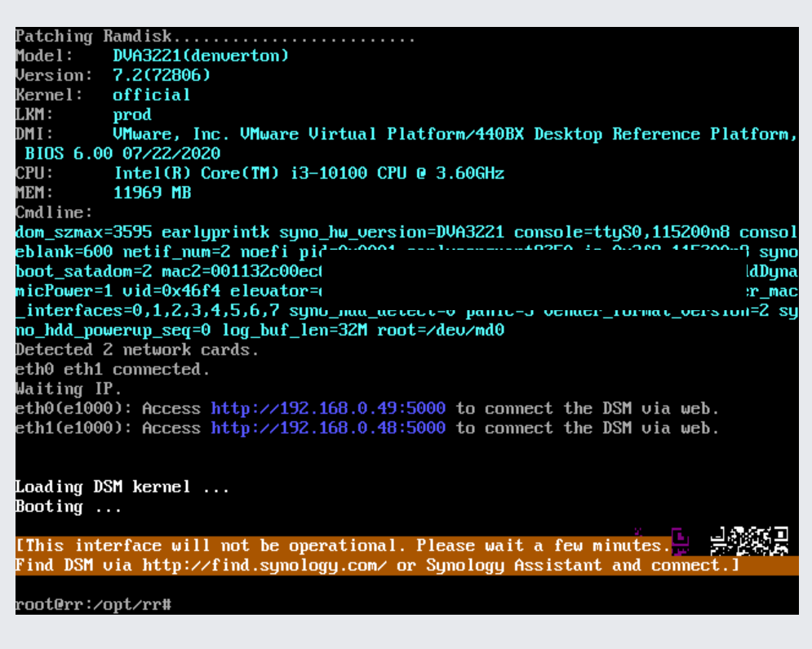Viewport: 812px width, 649px height.
Task: Click the "Cmdline:" label
Action: pyautogui.click(x=54, y=213)
